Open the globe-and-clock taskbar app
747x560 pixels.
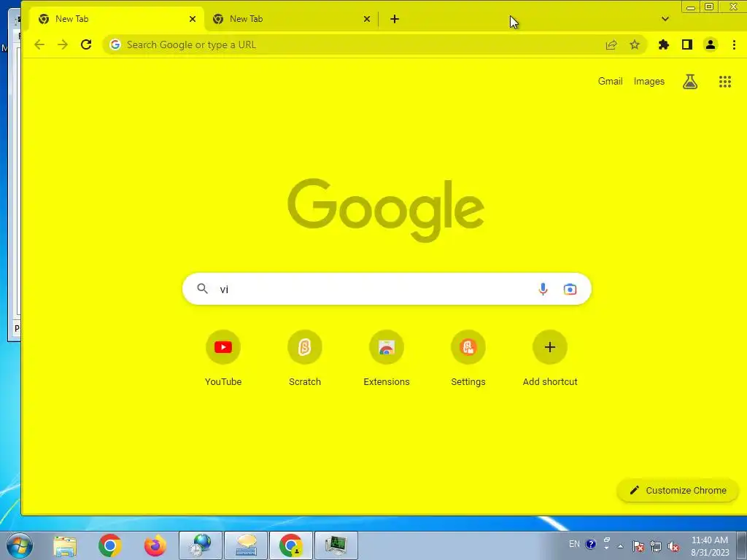coord(201,545)
